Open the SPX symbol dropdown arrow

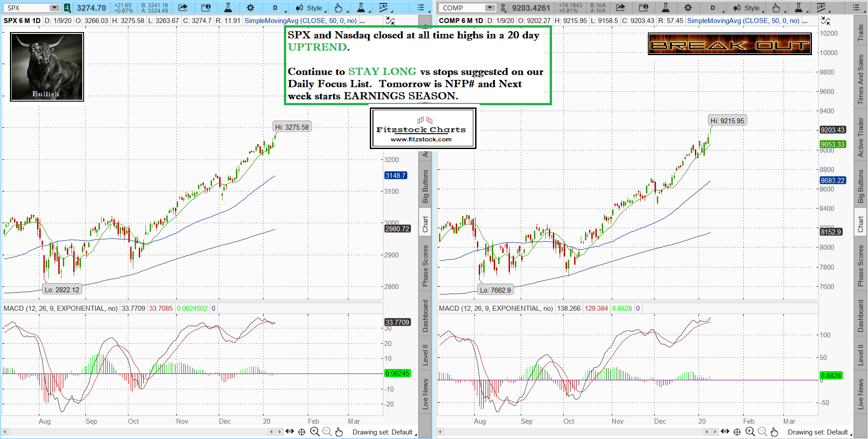[55, 8]
